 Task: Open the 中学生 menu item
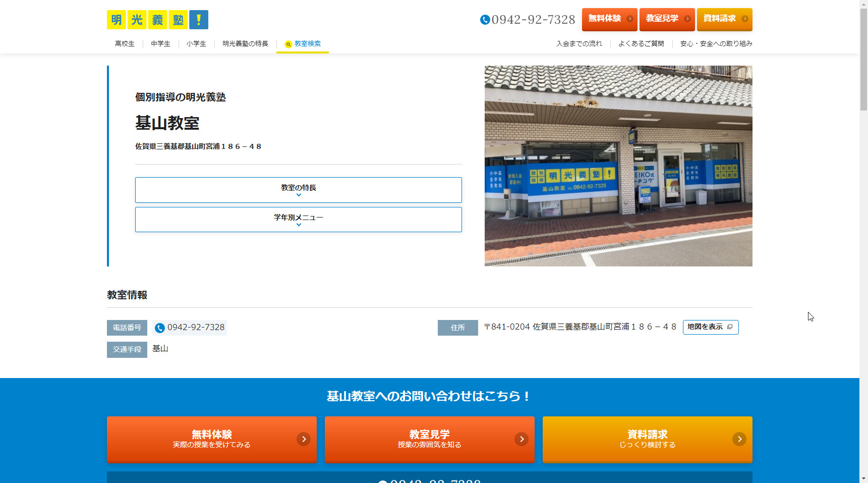tap(160, 44)
